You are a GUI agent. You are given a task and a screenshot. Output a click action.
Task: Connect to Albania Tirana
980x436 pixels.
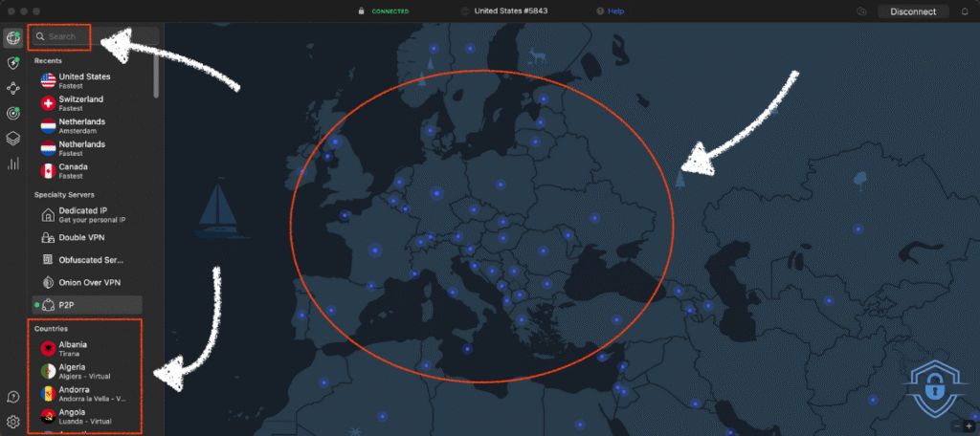[87, 349]
